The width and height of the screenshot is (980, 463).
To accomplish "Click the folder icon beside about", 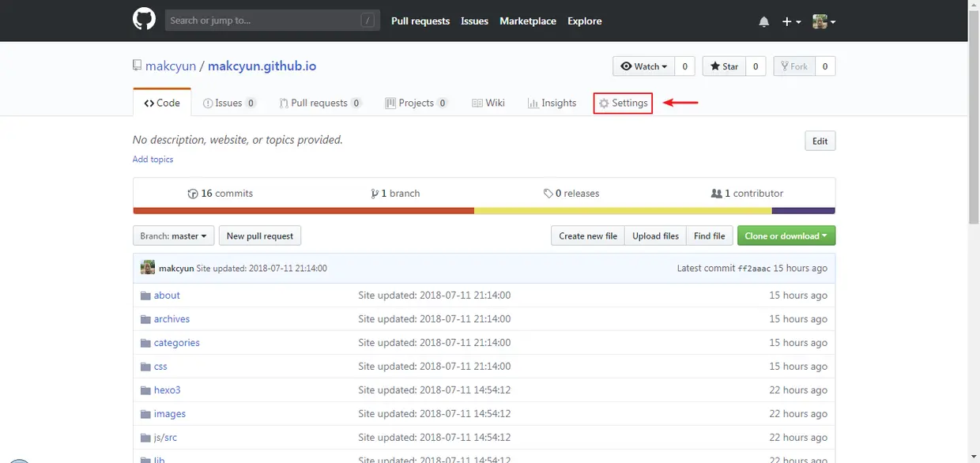I will point(145,295).
